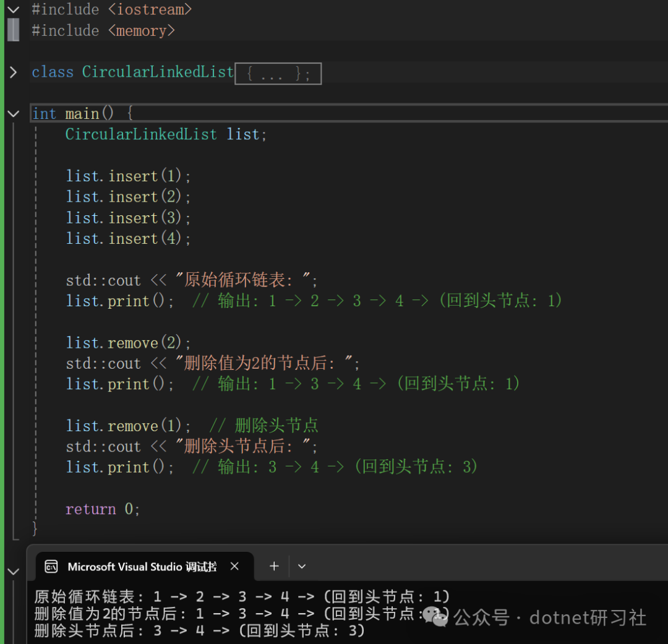668x644 pixels.
Task: Click the console output line starting 删除头节点后
Action: [x=199, y=630]
